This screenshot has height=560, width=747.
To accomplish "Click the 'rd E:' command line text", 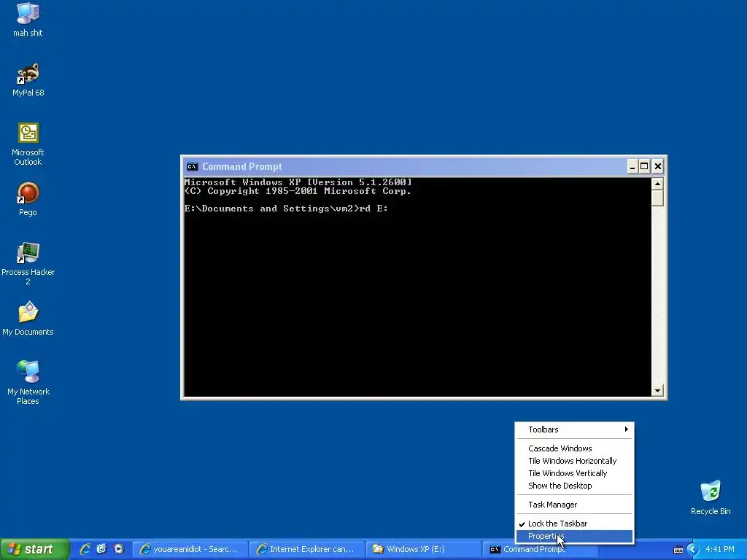I will click(x=373, y=209).
